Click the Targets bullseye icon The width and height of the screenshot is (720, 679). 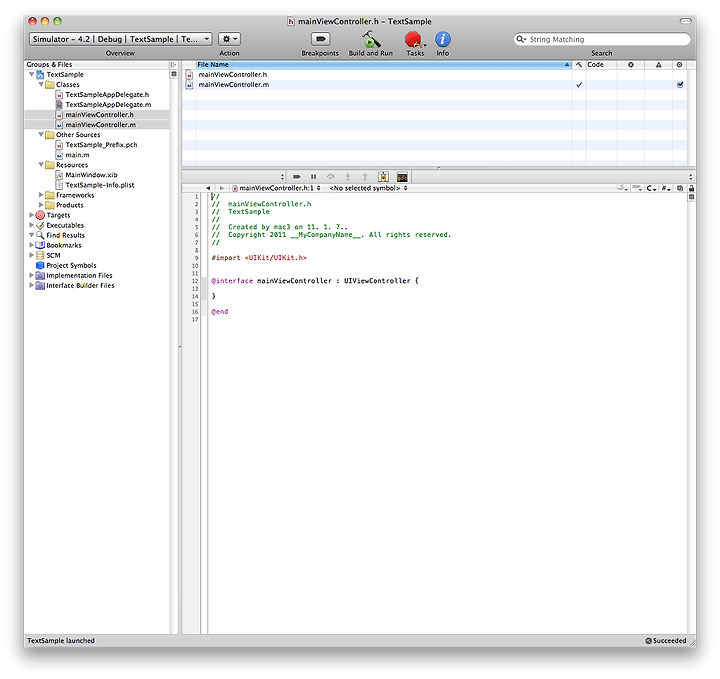[x=40, y=215]
